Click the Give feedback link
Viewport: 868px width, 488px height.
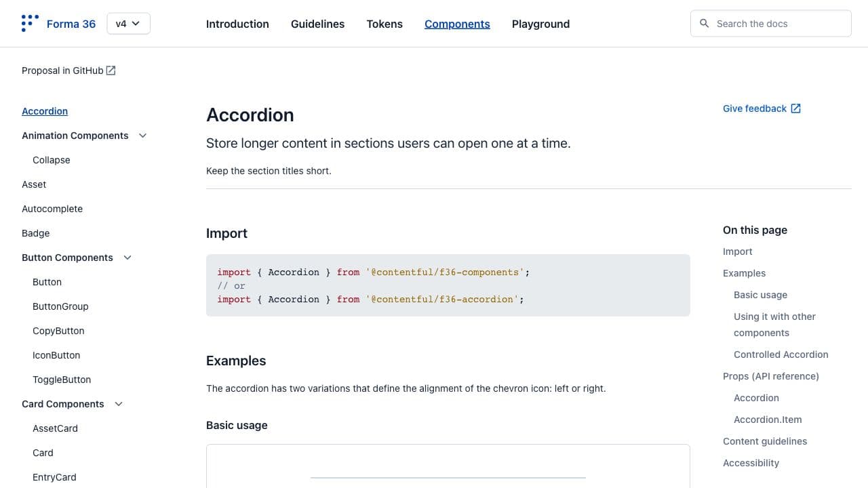pos(754,108)
